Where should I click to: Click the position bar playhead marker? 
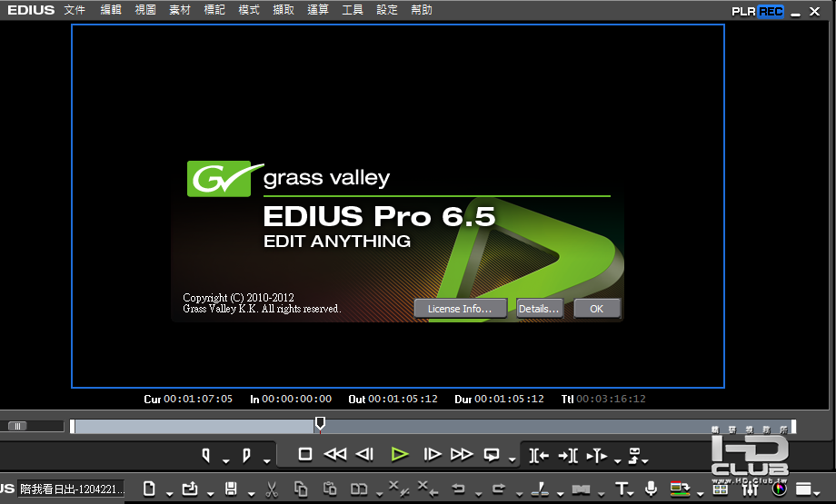320,424
